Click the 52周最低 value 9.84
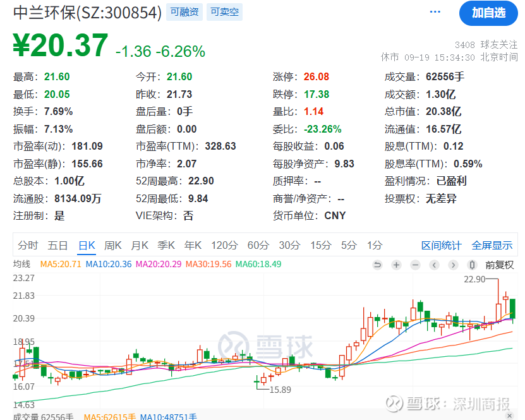This screenshot has width=525, height=420. 198,199
